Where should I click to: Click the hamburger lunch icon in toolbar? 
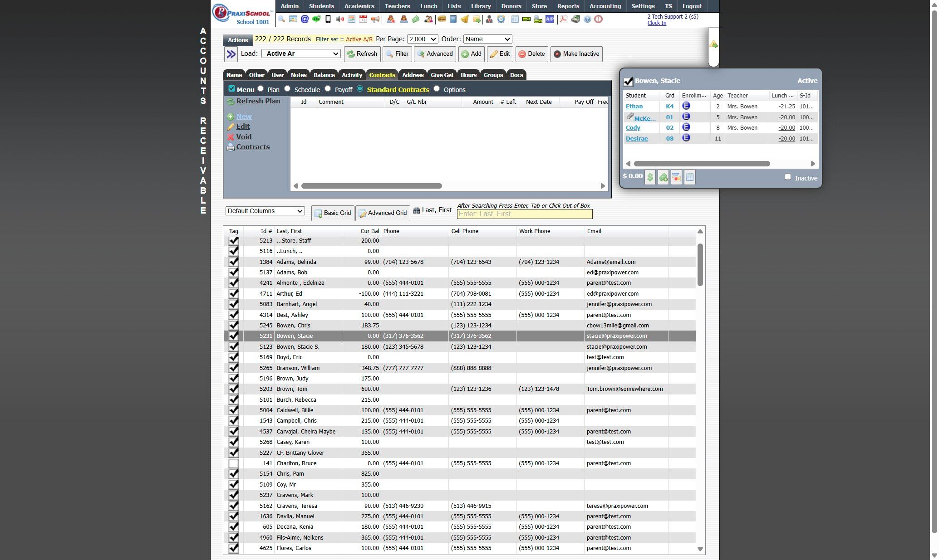coord(441,19)
